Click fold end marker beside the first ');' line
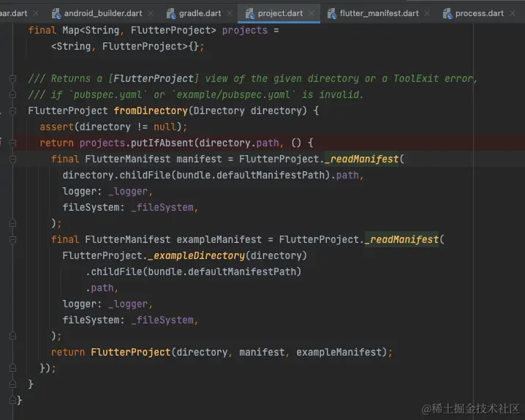 [12, 223]
